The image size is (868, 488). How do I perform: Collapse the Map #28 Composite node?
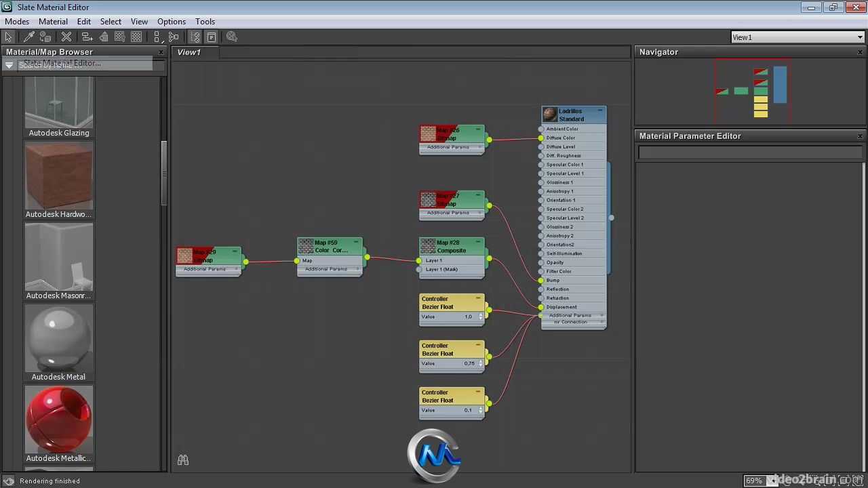[x=478, y=242]
